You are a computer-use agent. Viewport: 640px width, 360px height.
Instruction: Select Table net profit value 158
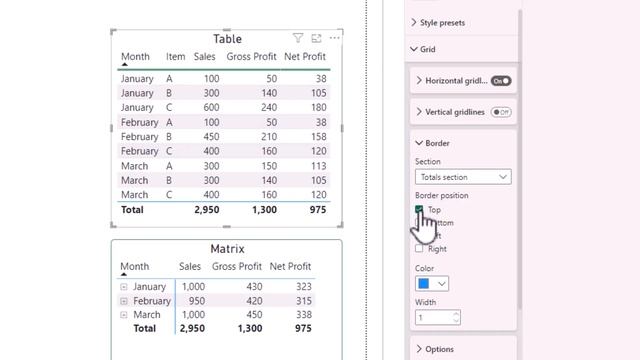point(318,137)
